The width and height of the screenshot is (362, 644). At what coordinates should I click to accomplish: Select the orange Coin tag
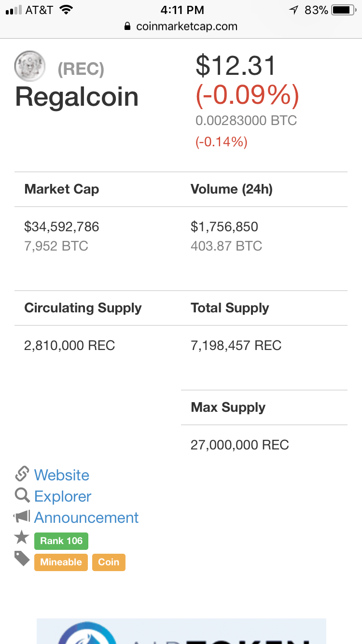click(x=109, y=562)
